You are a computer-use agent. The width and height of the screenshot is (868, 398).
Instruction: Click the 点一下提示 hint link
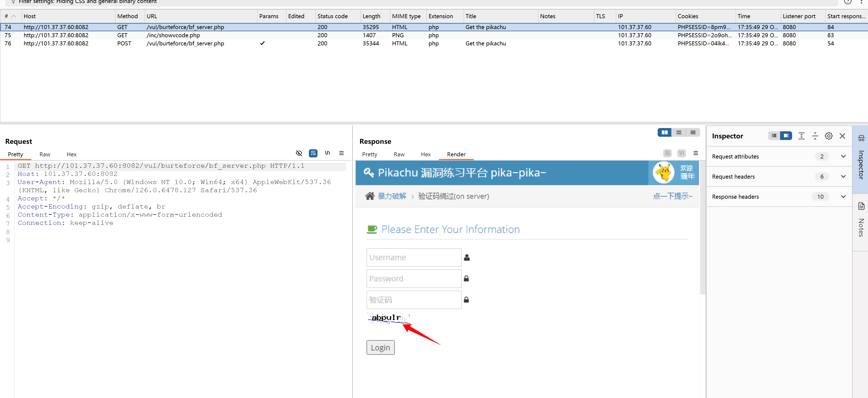[672, 196]
